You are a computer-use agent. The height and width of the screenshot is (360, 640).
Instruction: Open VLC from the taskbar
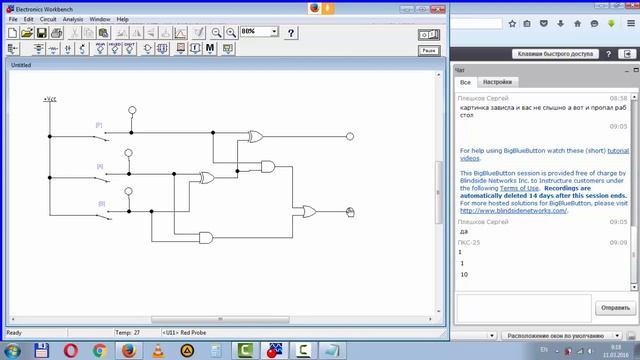pyautogui.click(x=158, y=351)
